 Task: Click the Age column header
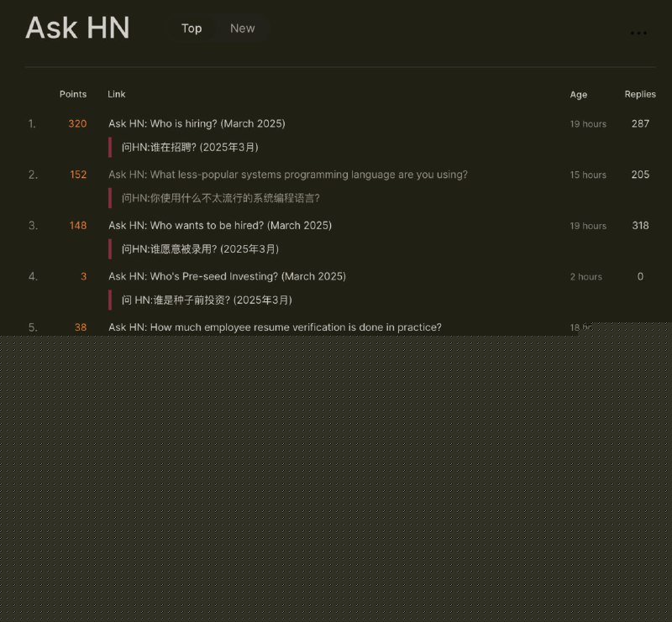coord(579,95)
